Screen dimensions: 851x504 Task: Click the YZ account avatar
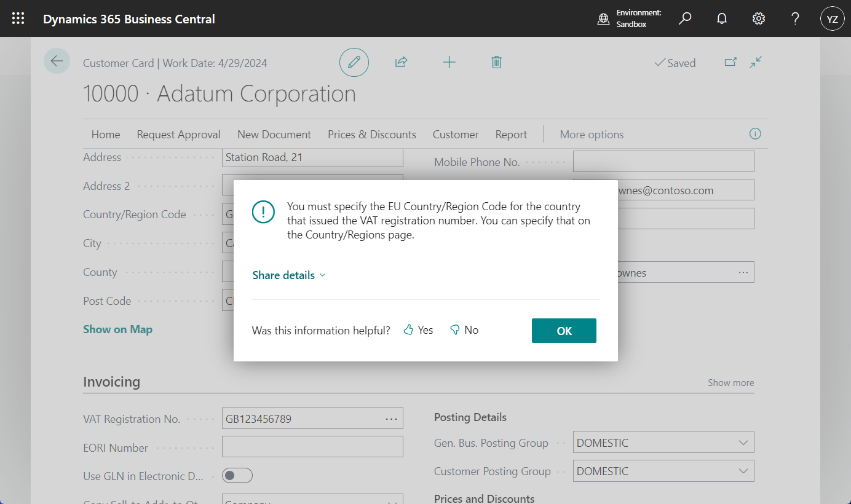pos(832,18)
